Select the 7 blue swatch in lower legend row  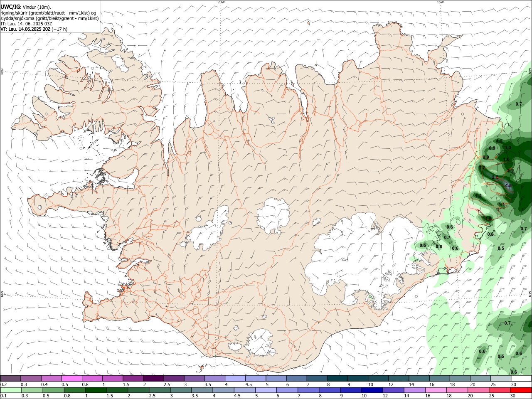309,390
